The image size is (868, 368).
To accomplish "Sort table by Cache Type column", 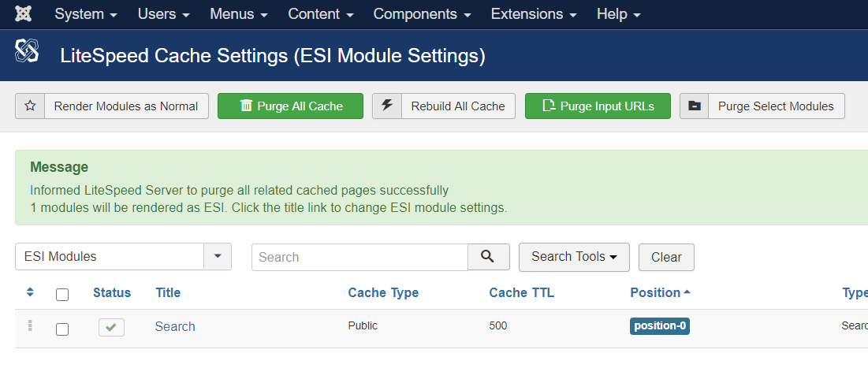I will [383, 292].
